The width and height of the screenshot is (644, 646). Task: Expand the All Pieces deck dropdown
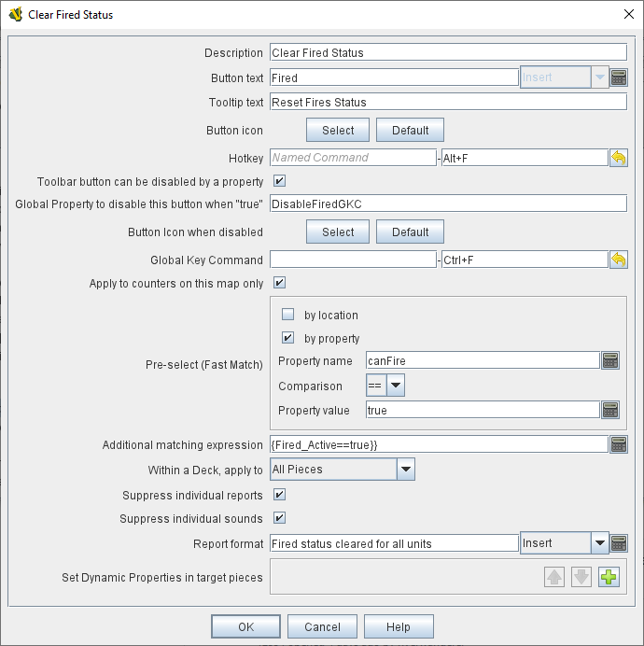pos(405,470)
